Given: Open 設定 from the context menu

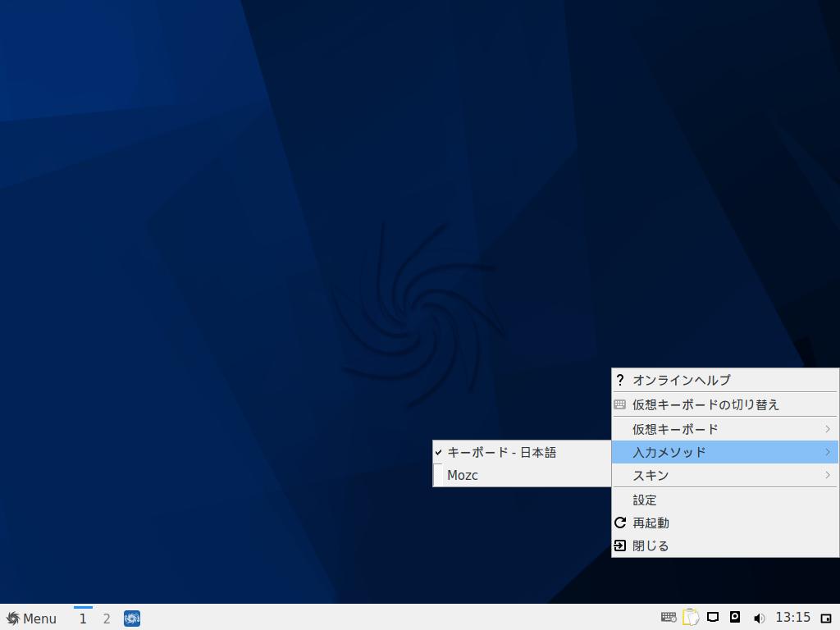Looking at the screenshot, I should [x=645, y=500].
